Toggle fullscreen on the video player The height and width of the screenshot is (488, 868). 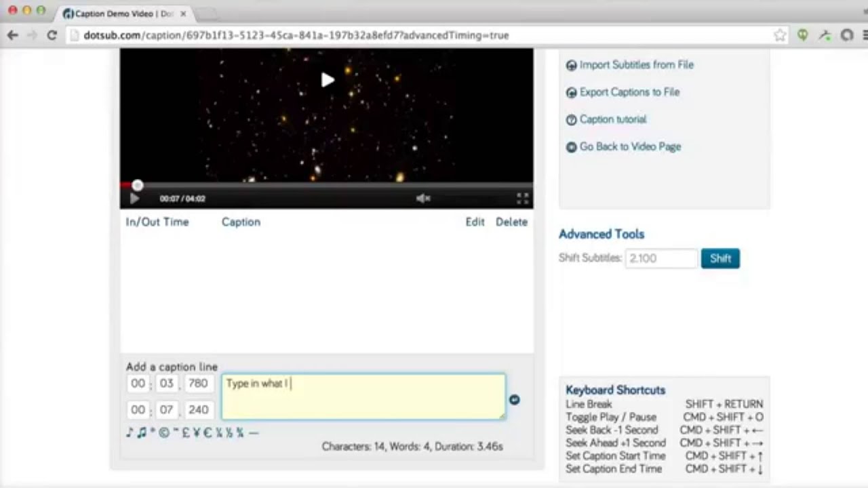[522, 198]
